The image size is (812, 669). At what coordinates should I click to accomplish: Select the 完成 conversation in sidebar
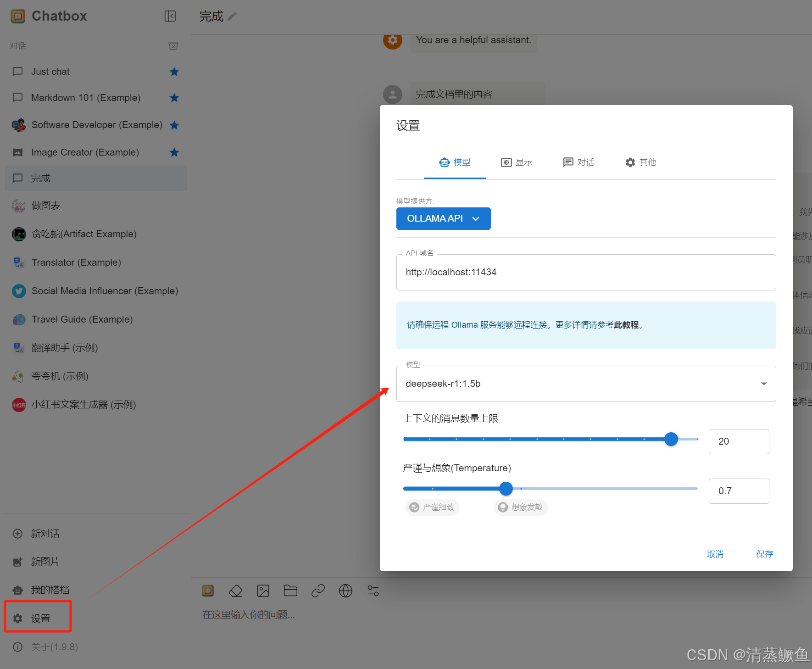click(x=95, y=178)
